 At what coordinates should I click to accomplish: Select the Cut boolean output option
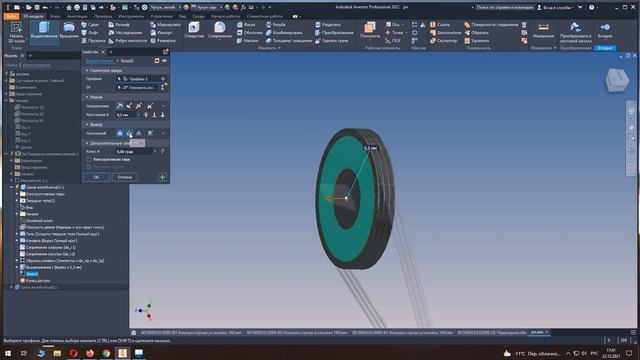pyautogui.click(x=129, y=133)
